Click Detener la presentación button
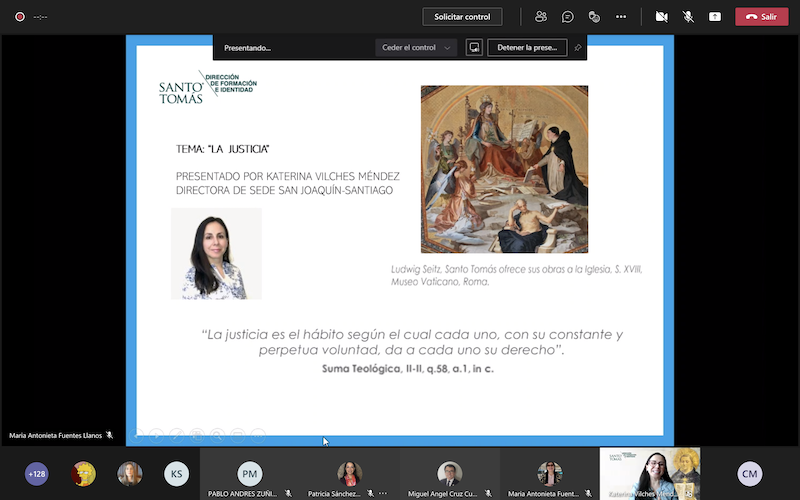This screenshot has height=500, width=800. 527,47
